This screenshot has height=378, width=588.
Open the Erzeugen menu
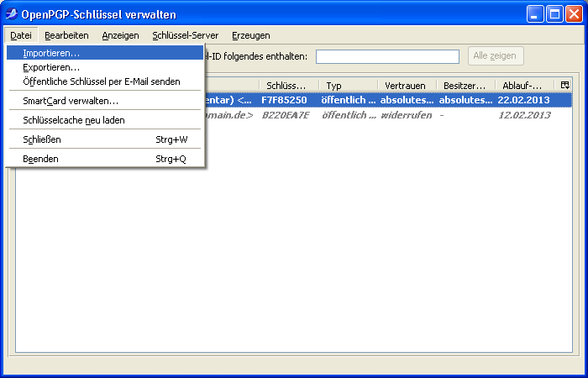(x=251, y=35)
